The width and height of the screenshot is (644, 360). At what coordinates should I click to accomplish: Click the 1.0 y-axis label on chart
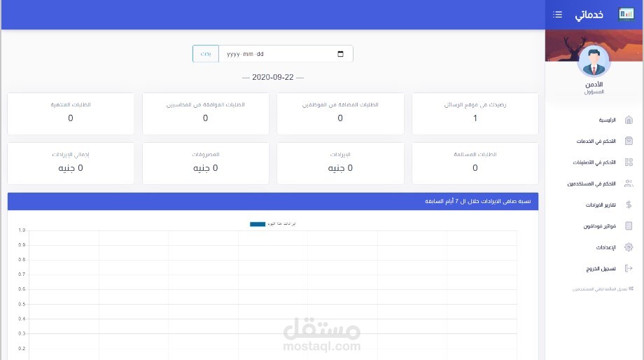point(22,230)
